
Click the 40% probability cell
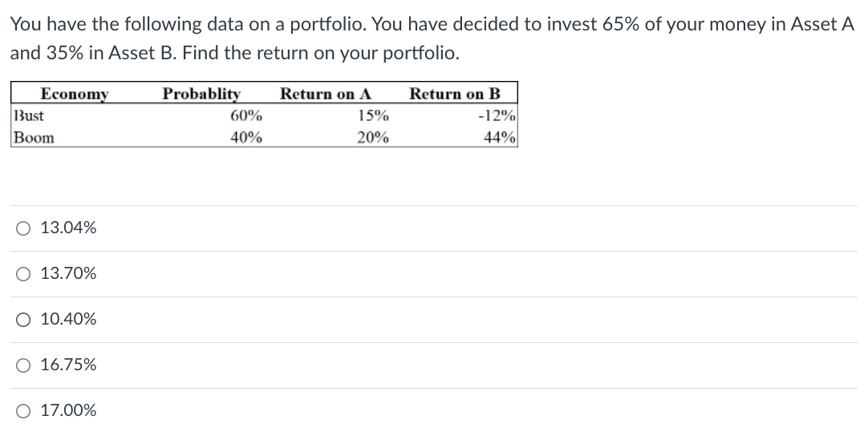(245, 137)
